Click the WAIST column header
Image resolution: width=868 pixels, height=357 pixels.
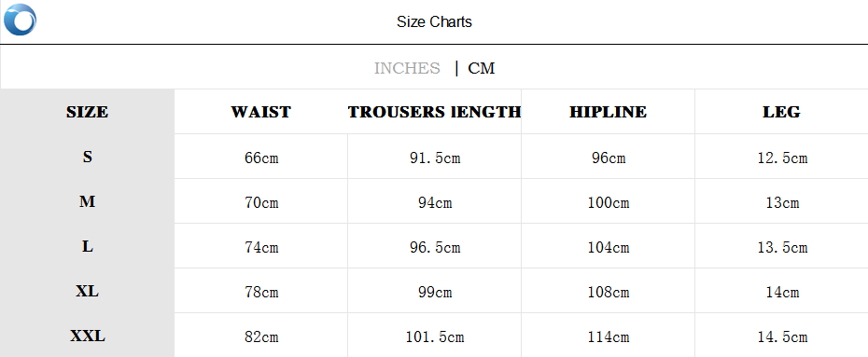(260, 112)
